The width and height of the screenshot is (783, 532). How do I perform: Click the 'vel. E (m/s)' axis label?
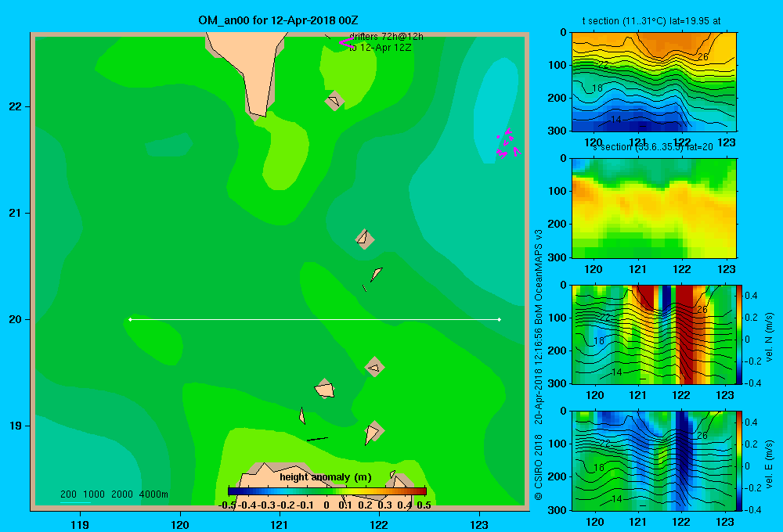pyautogui.click(x=769, y=464)
